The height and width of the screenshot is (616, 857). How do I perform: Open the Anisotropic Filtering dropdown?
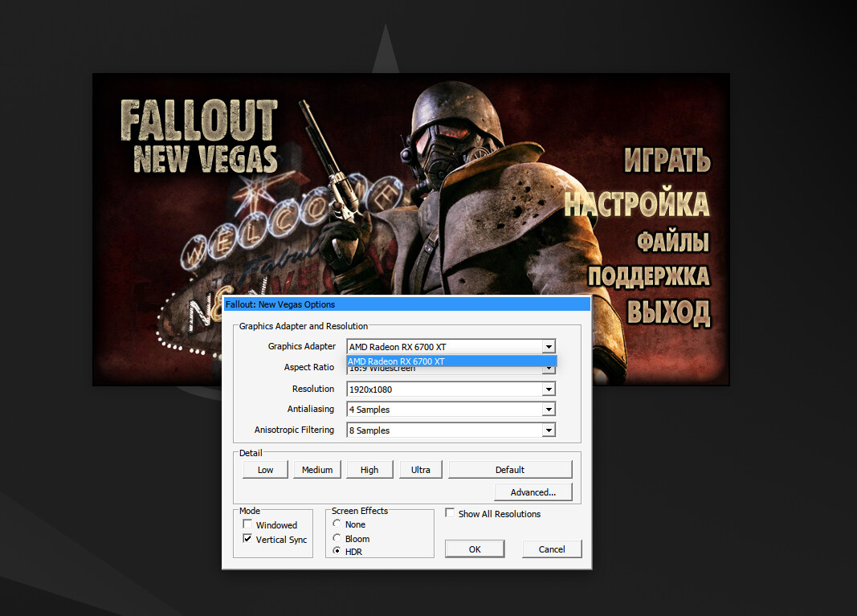click(549, 430)
